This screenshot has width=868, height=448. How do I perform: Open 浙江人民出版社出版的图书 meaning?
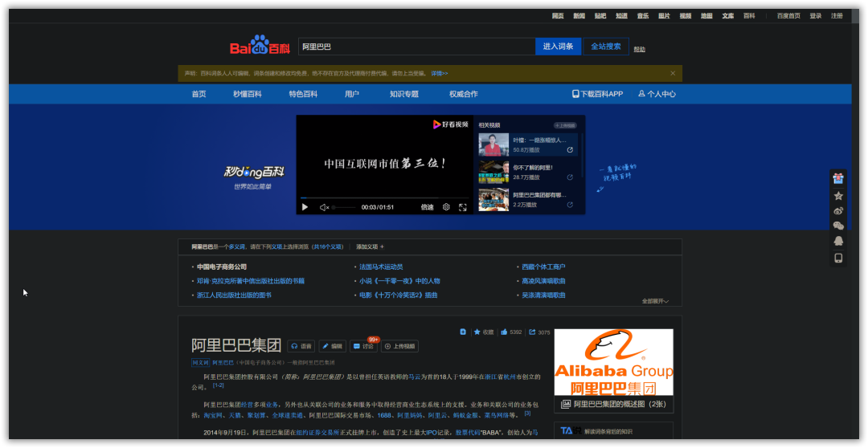234,295
